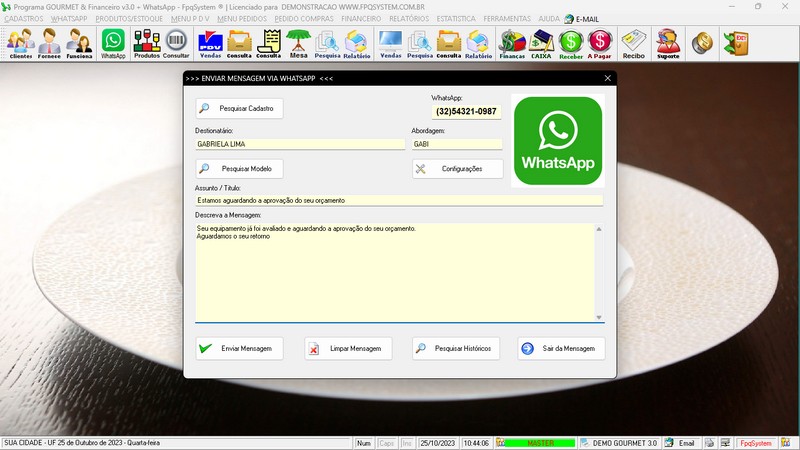Click the Pesquisa icon next to Mesa
The height and width of the screenshot is (450, 800).
pyautogui.click(x=327, y=44)
